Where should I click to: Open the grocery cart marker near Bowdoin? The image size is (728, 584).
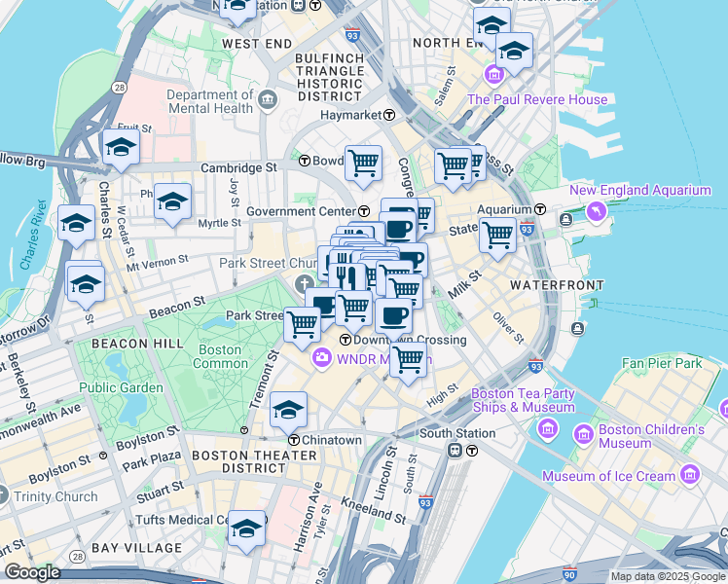coord(364,164)
